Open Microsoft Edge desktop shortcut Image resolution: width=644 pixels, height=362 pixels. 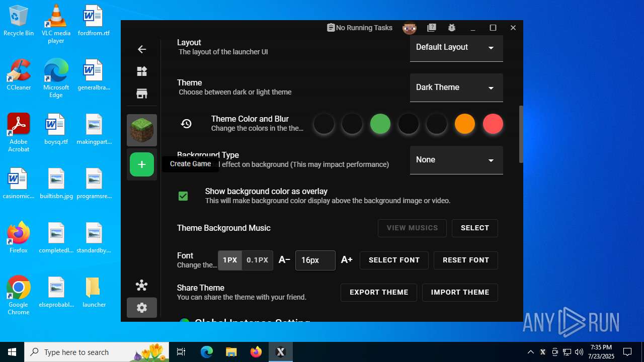point(56,78)
